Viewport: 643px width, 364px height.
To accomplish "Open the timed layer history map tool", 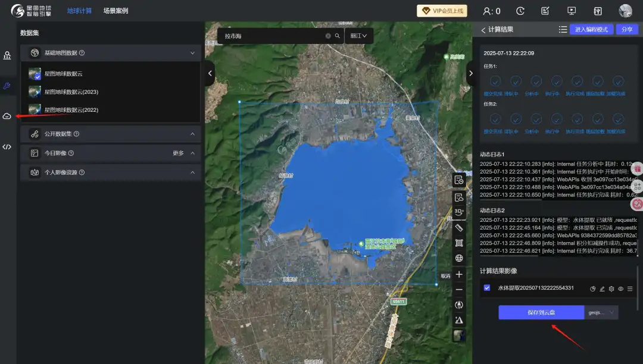I will coord(459,180).
